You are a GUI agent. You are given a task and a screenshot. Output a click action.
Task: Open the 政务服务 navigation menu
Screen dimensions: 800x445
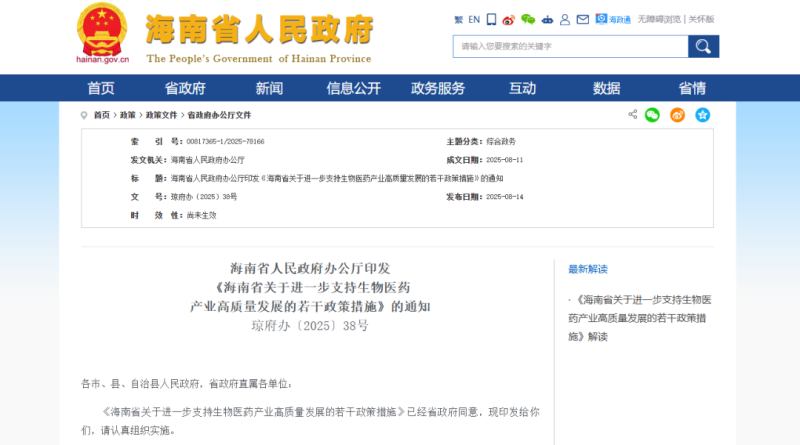438,88
